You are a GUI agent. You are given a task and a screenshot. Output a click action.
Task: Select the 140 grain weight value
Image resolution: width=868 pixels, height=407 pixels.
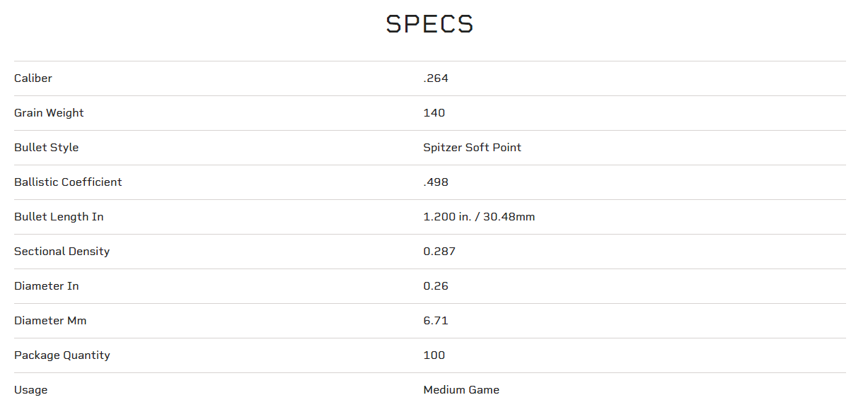coord(434,113)
